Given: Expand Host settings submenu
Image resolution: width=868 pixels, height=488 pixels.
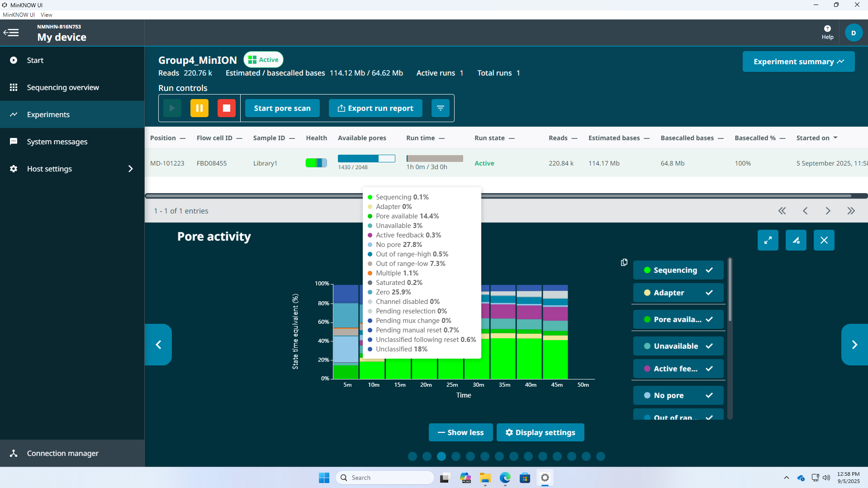Looking at the screenshot, I should point(130,169).
